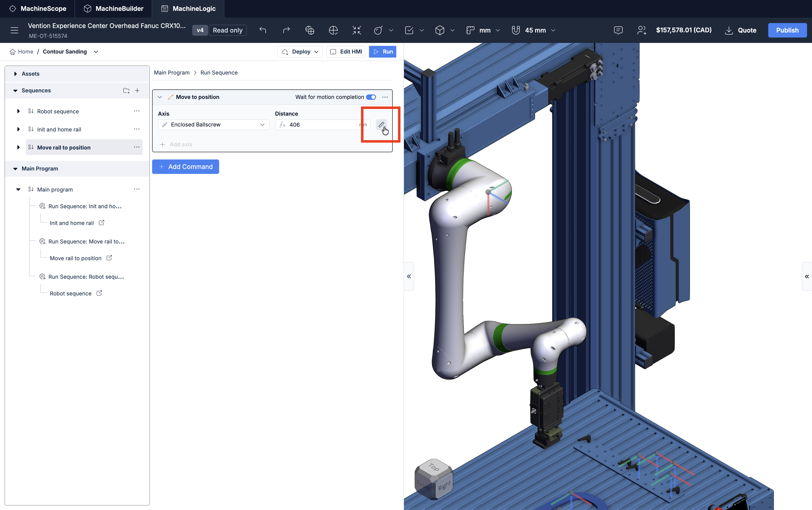
Task: Click the selection checkbox tool icon
Action: click(409, 30)
